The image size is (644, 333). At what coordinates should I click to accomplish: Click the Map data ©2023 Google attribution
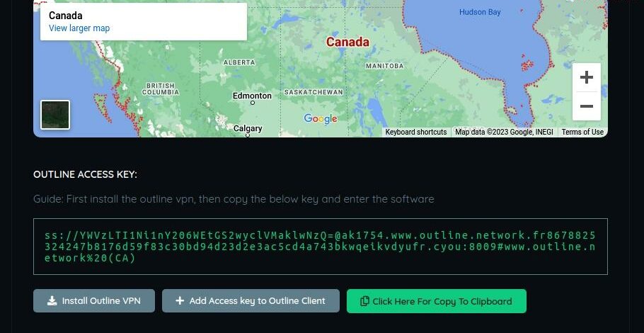pos(504,132)
